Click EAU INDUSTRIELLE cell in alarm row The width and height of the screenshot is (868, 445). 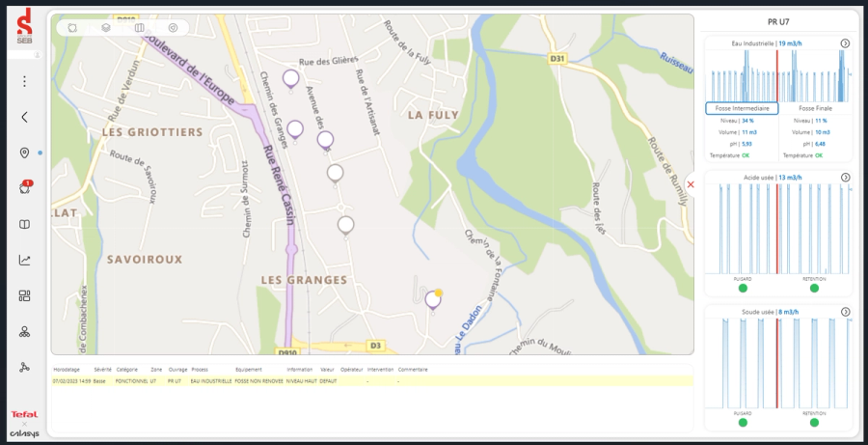pyautogui.click(x=211, y=381)
